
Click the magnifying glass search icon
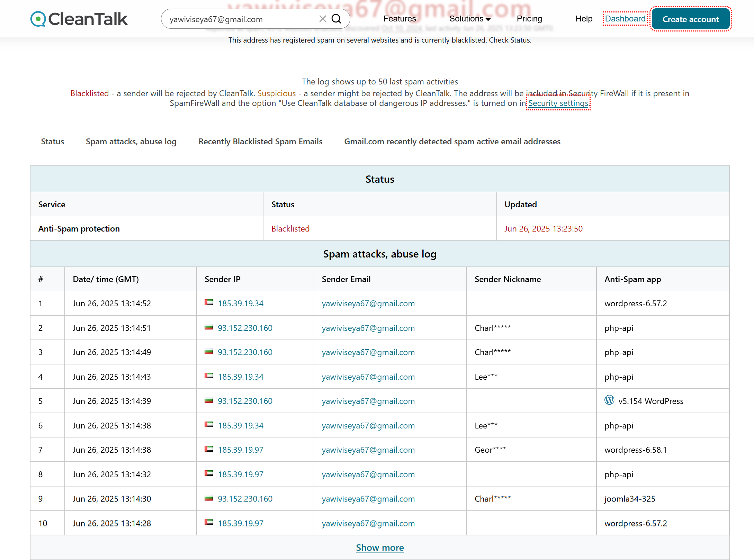336,19
